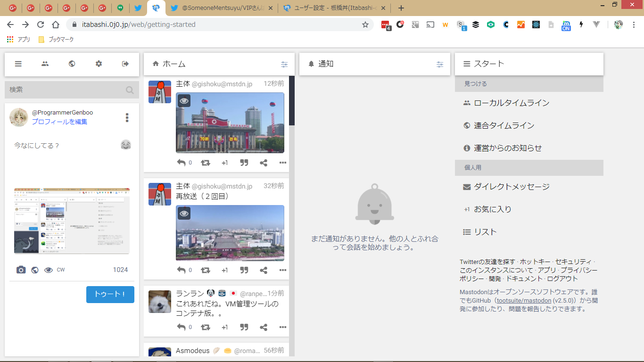The image size is (644, 362).
Task: Toggle sensitive media eye in compose toolbar
Action: [x=48, y=270]
